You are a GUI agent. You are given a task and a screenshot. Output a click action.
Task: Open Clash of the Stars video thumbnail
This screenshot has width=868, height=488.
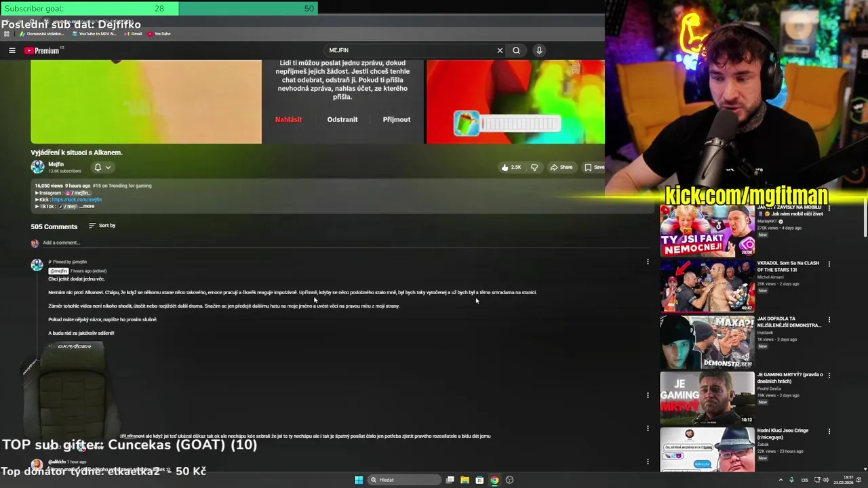point(707,286)
